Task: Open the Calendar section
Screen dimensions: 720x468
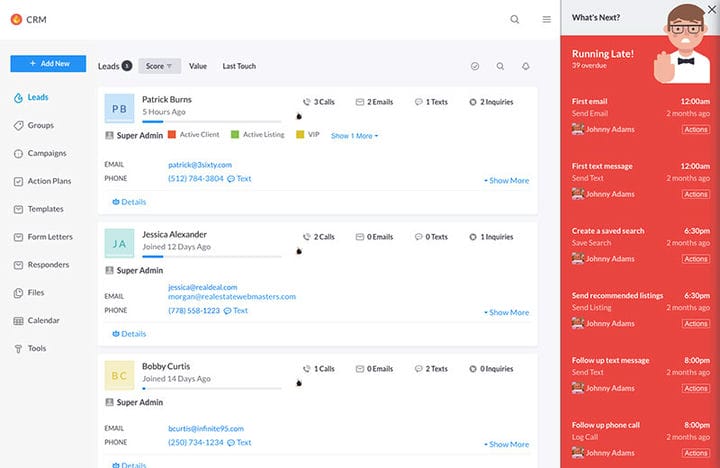Action: click(37, 321)
